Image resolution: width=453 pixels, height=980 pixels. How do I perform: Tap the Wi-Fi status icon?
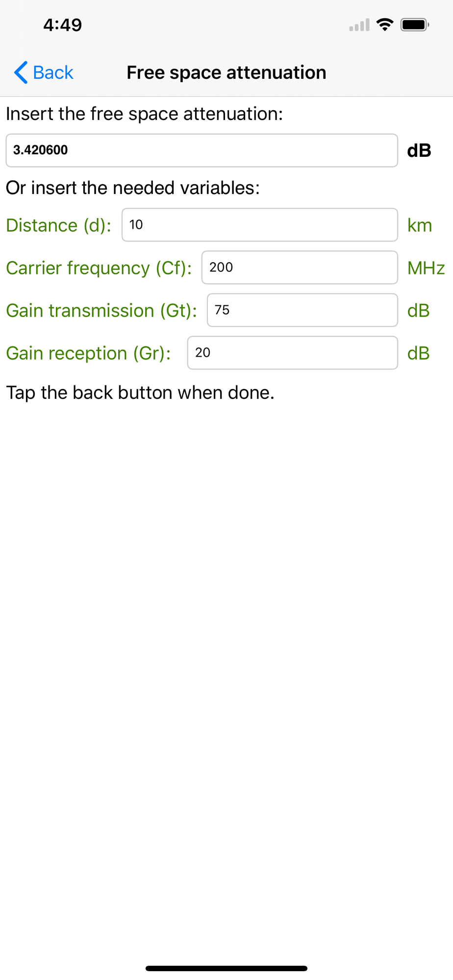coord(385,24)
